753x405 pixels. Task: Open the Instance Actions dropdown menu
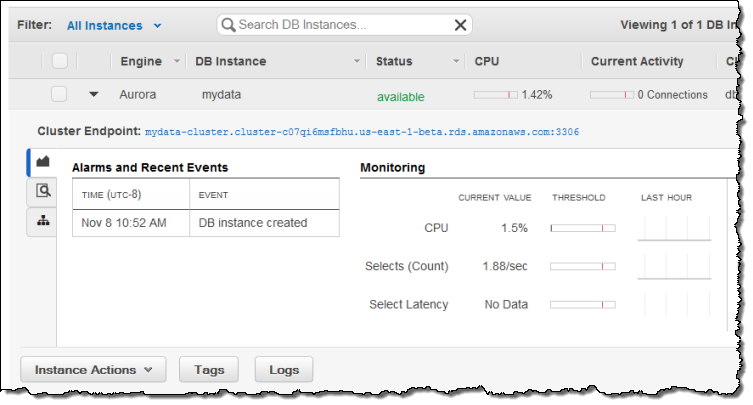pyautogui.click(x=93, y=369)
